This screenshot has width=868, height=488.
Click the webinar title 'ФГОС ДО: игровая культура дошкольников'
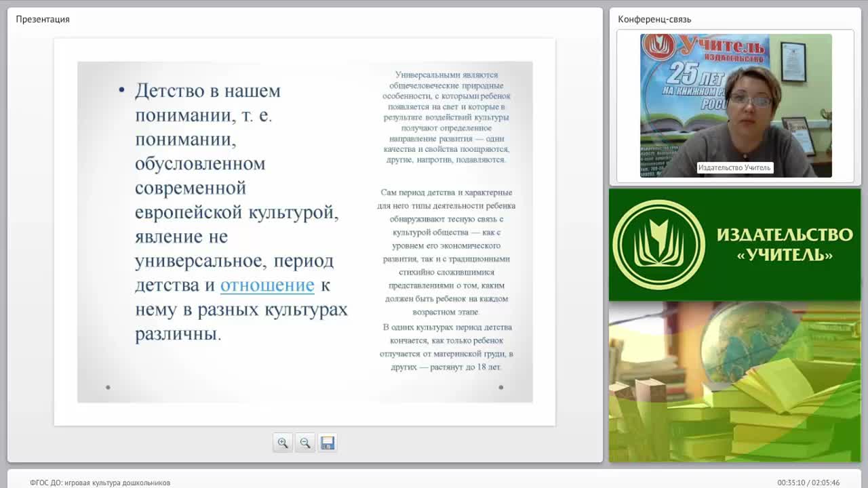pos(100,483)
